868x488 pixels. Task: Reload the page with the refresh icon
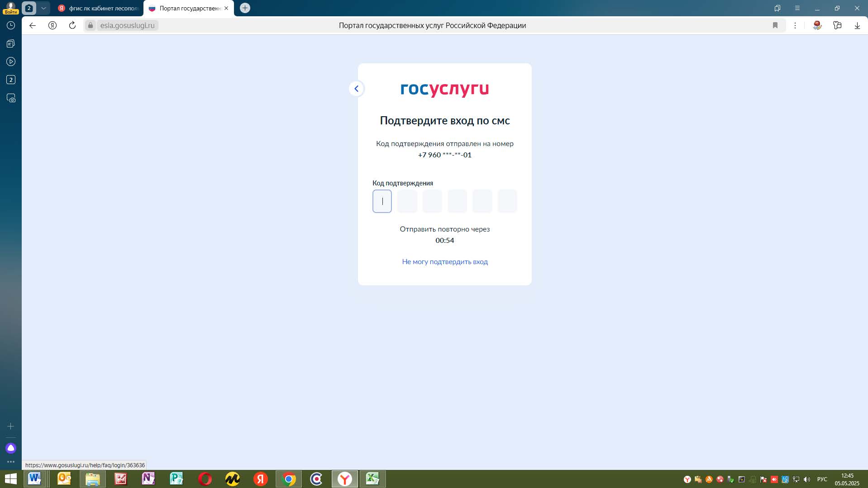(x=72, y=25)
